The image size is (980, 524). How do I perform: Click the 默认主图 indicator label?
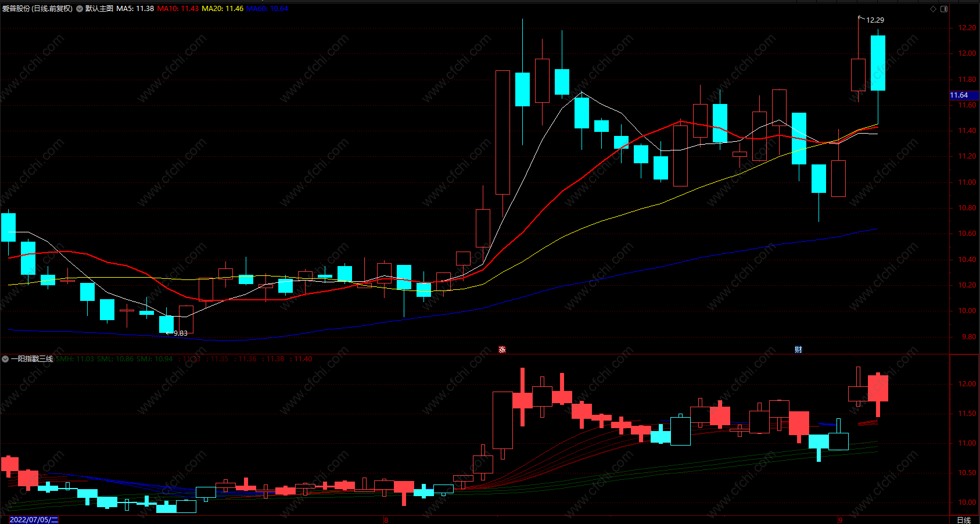[99, 9]
